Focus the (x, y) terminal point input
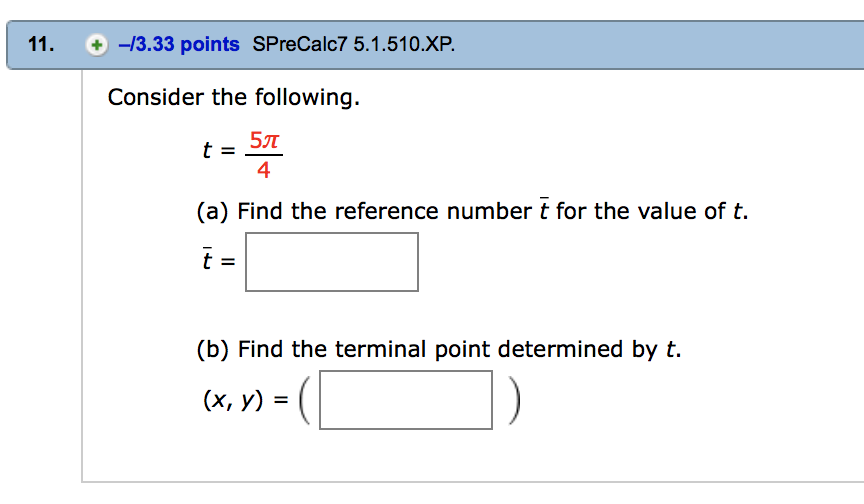 click(x=406, y=400)
